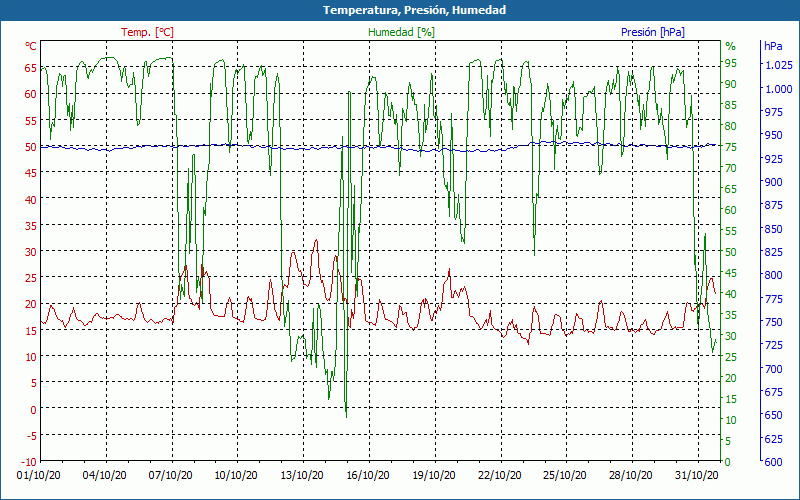The width and height of the screenshot is (800, 500).
Task: Pick the 13/10/20 date label
Action: click(302, 475)
